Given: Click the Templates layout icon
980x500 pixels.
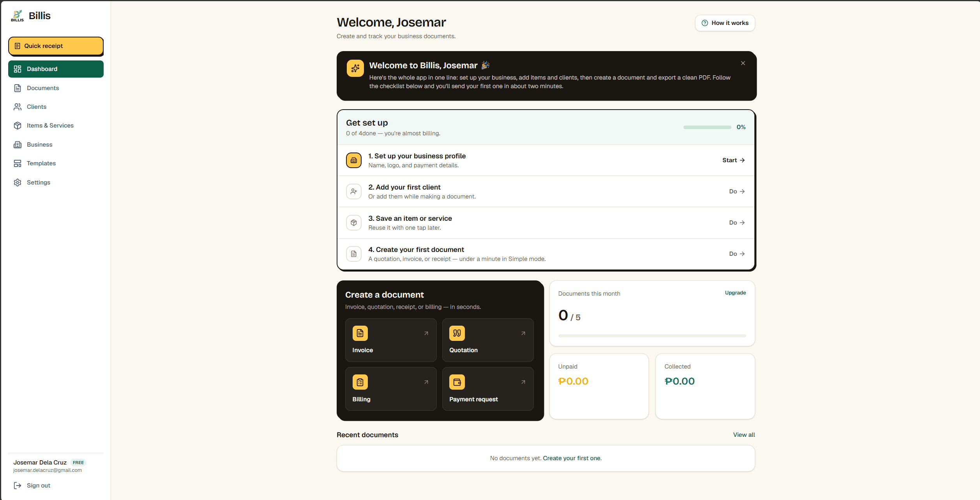Looking at the screenshot, I should (x=18, y=163).
